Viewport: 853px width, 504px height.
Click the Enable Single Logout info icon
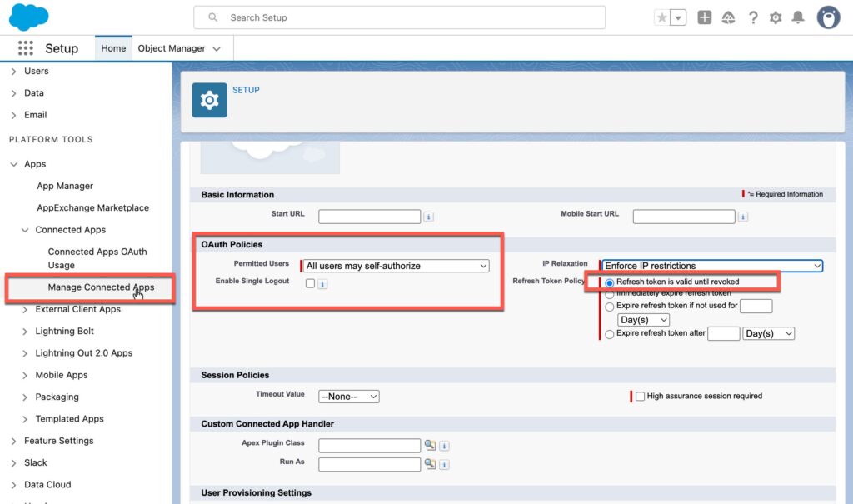(322, 283)
